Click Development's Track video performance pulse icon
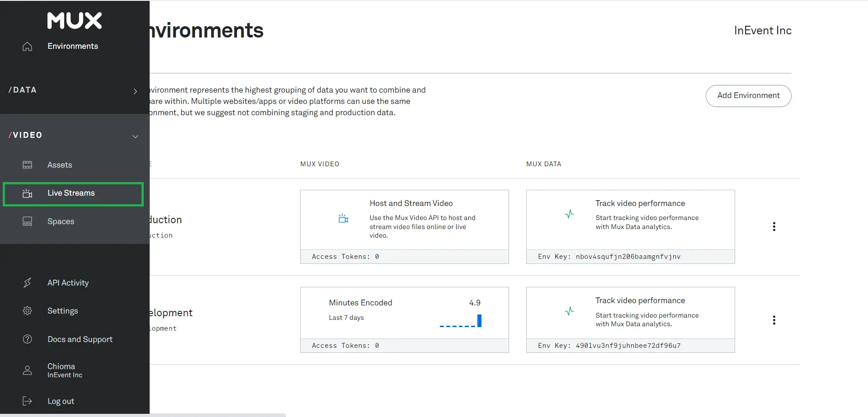This screenshot has height=417, width=868. click(569, 311)
